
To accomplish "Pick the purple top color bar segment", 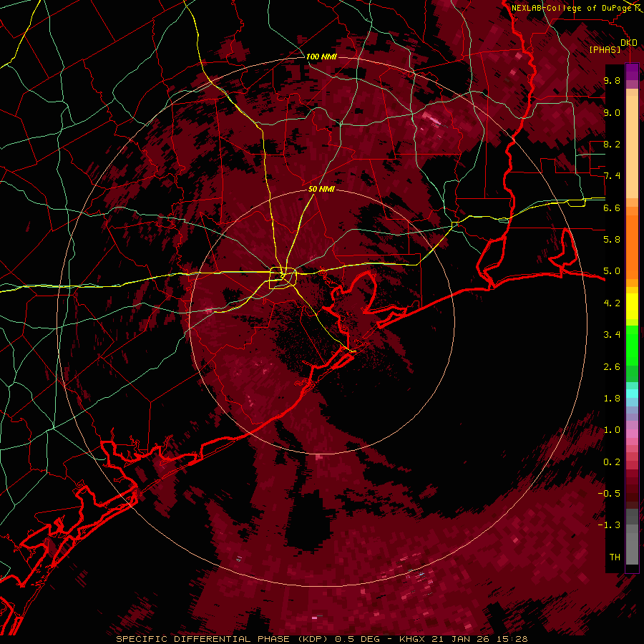I will point(632,72).
